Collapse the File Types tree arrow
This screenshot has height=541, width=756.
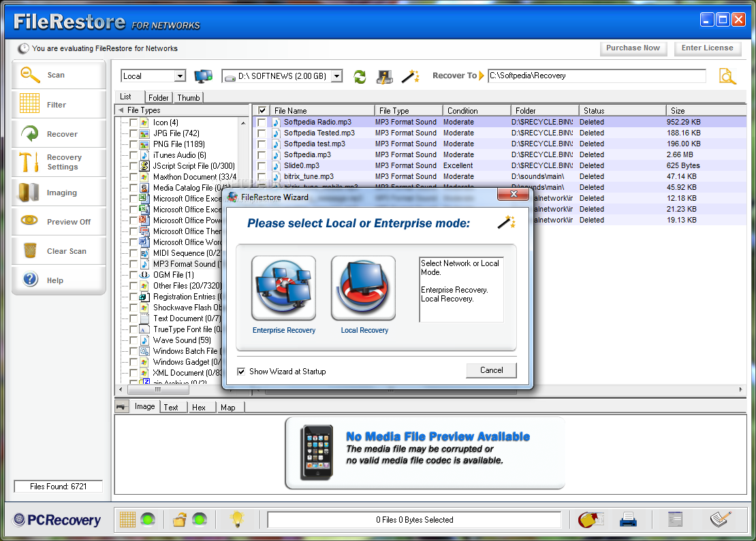tap(121, 110)
